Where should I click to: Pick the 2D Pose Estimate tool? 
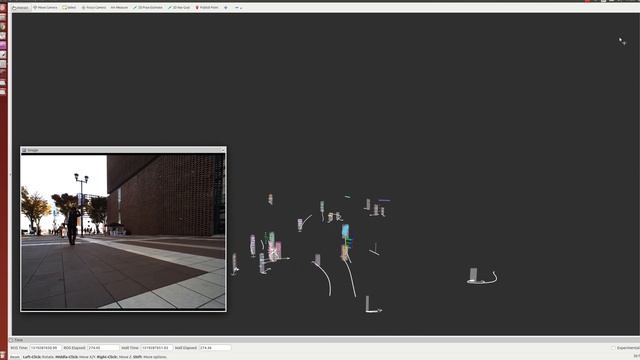point(148,7)
